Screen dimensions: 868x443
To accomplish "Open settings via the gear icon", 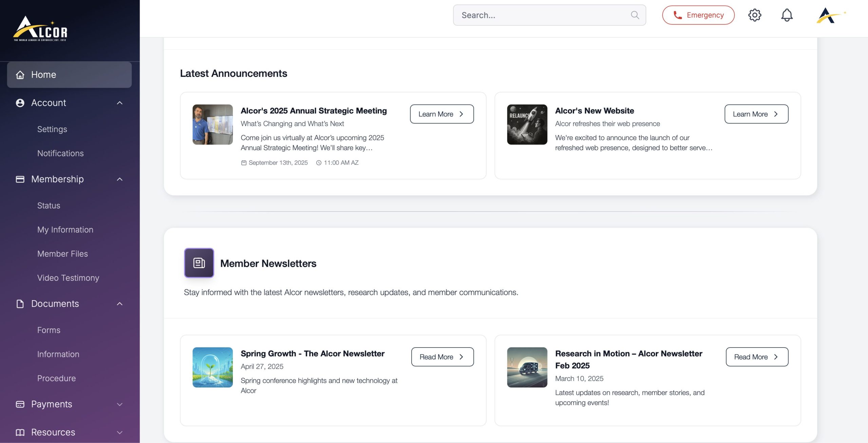I will click(x=754, y=15).
